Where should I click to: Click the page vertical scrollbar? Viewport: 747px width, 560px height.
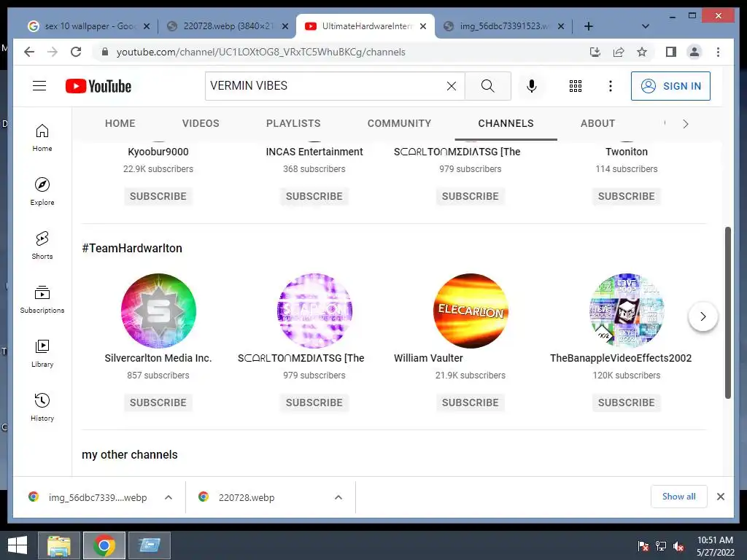coord(727,312)
